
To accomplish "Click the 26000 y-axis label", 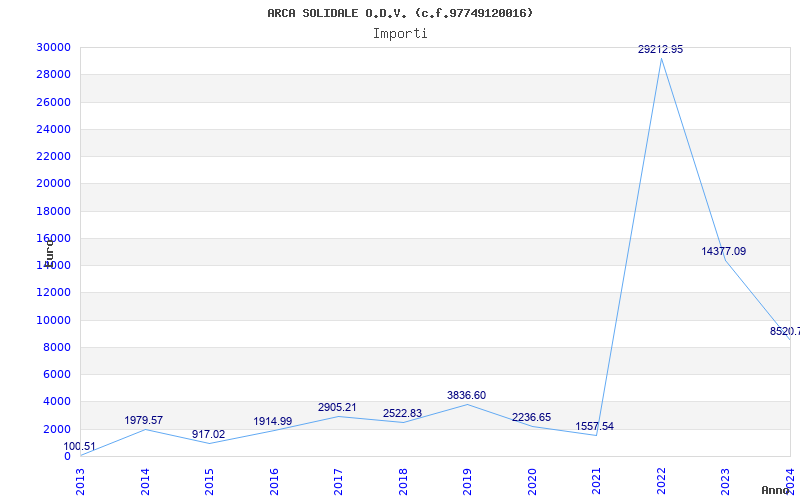I will (x=53, y=102).
